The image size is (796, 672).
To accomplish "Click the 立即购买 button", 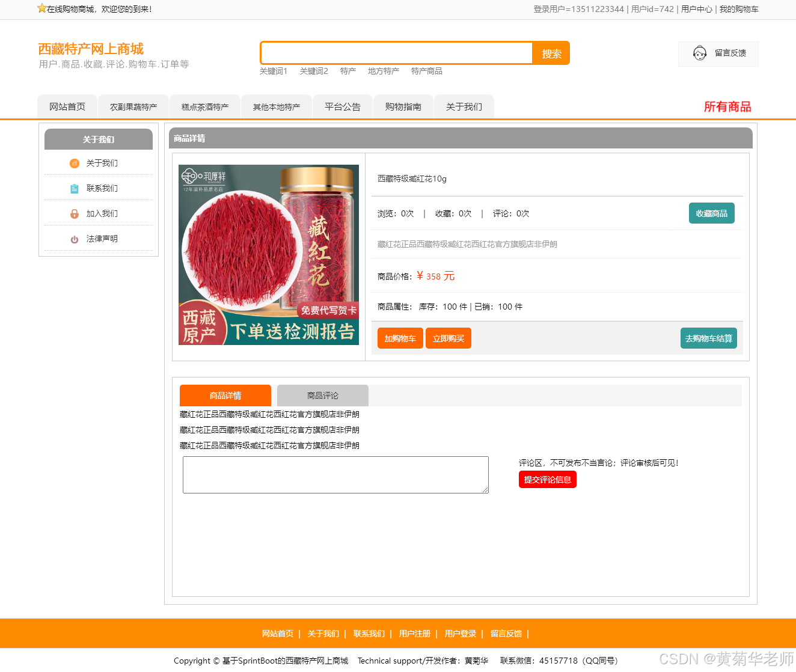I will coord(449,338).
